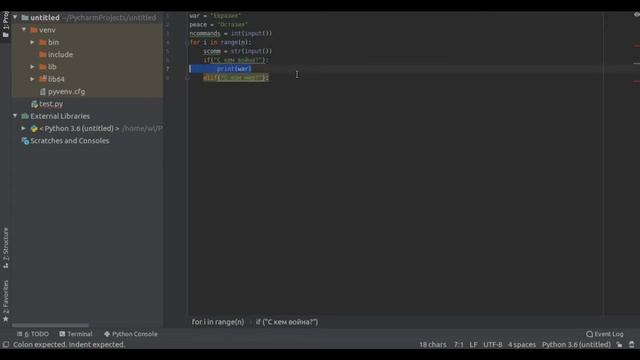This screenshot has height=360, width=640.
Task: Open the Favorites tool window tab
Action: click(x=5, y=300)
